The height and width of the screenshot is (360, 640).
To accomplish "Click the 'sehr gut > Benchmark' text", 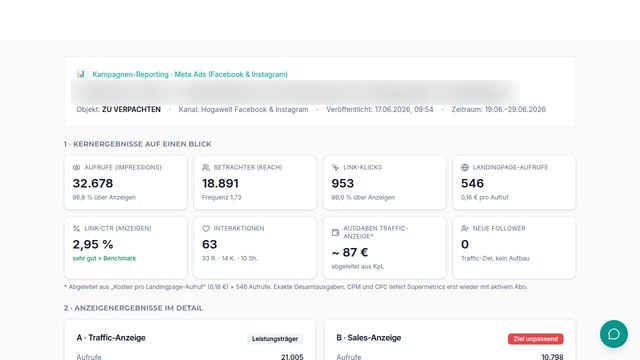I will (x=104, y=258).
